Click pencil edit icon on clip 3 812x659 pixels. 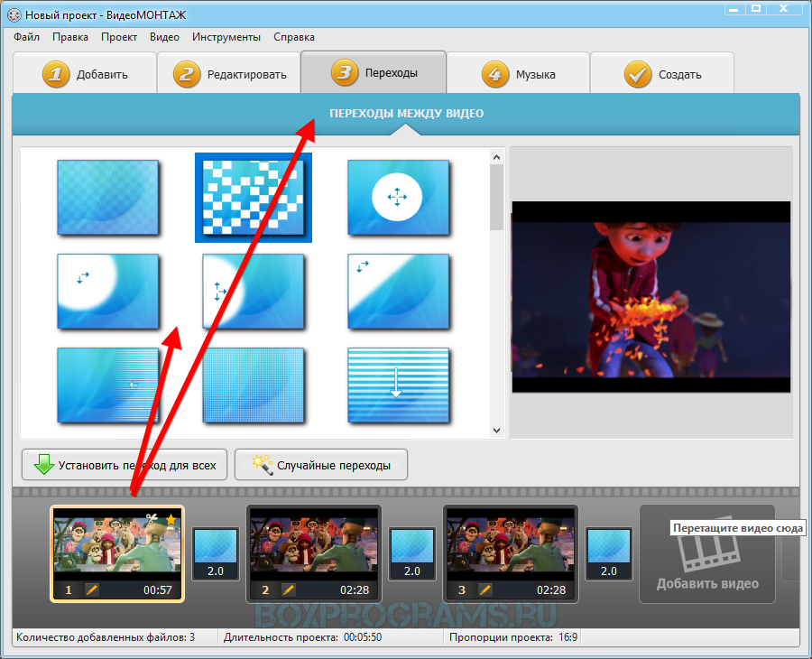[484, 589]
